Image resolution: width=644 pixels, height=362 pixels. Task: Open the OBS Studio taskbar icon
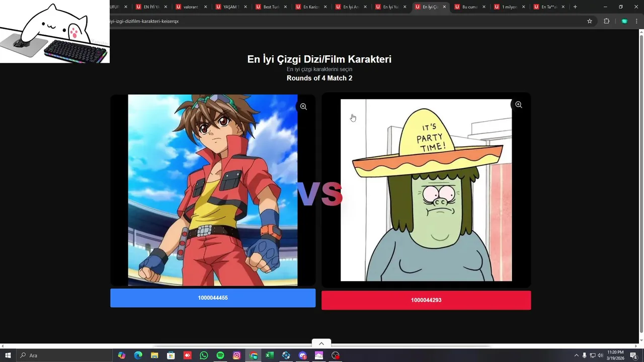336,355
